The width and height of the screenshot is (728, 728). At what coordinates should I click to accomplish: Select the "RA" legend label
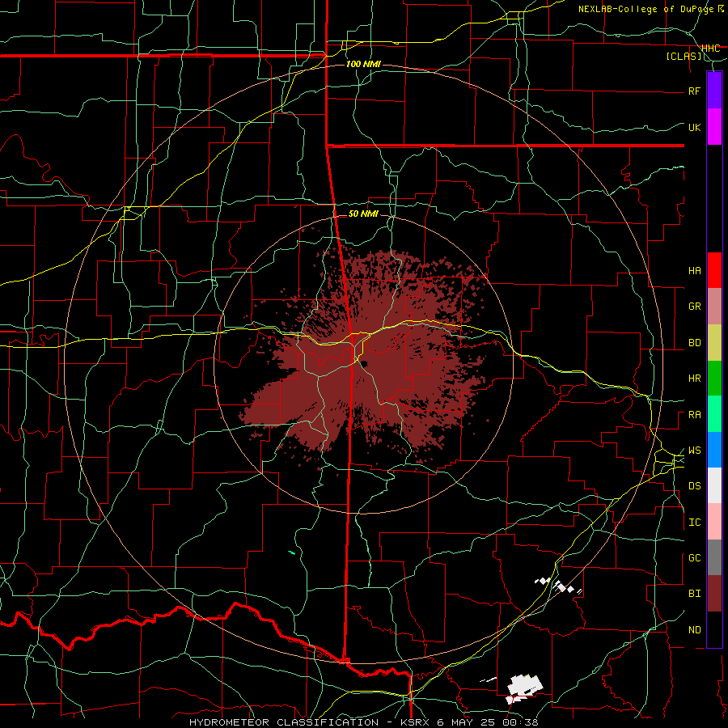pos(694,415)
